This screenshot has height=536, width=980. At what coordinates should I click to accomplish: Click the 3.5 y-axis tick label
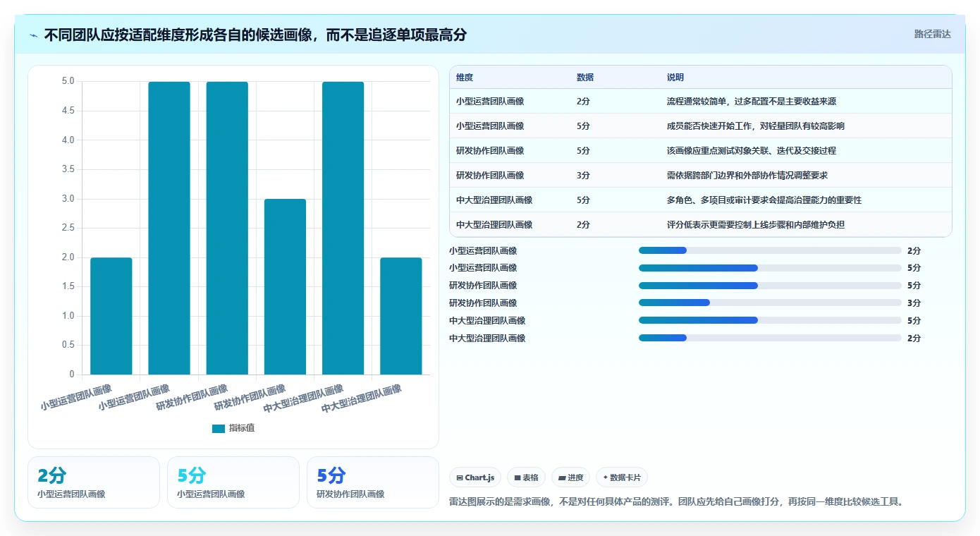tap(68, 169)
